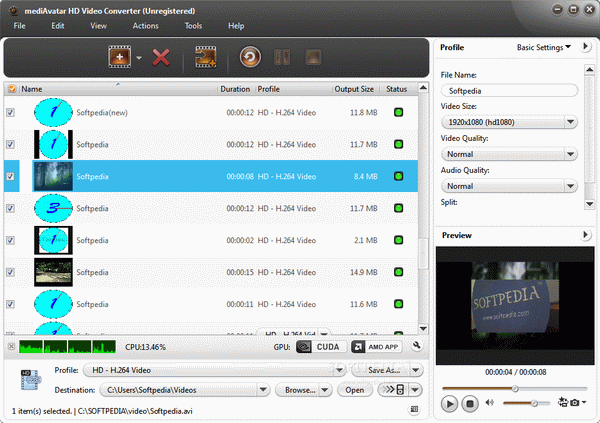The height and width of the screenshot is (423, 600).
Task: Click the transfer-to-device icon beside Open
Action: click(394, 390)
